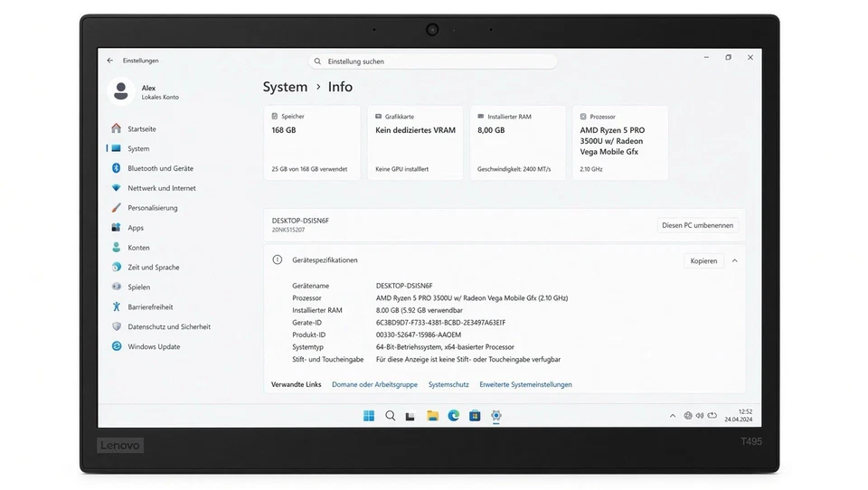The width and height of the screenshot is (868, 490).
Task: Open the Windows Start button
Action: [x=369, y=416]
